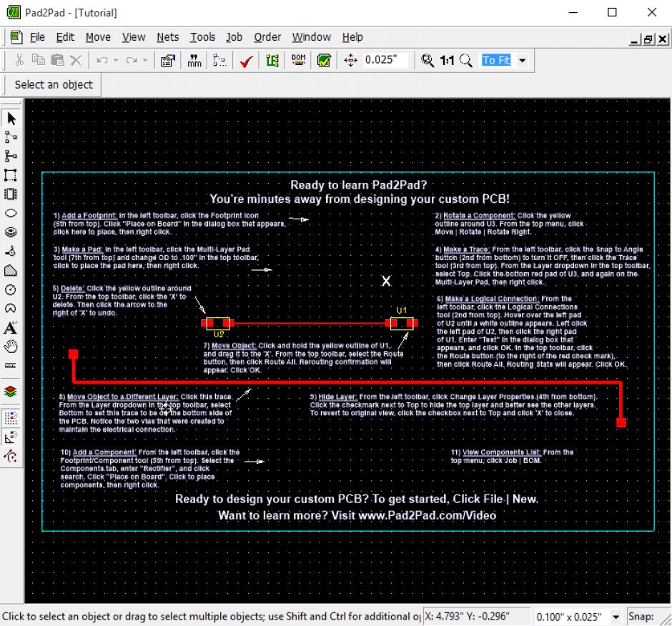Click the "View Components List:" heading text

[x=501, y=452]
